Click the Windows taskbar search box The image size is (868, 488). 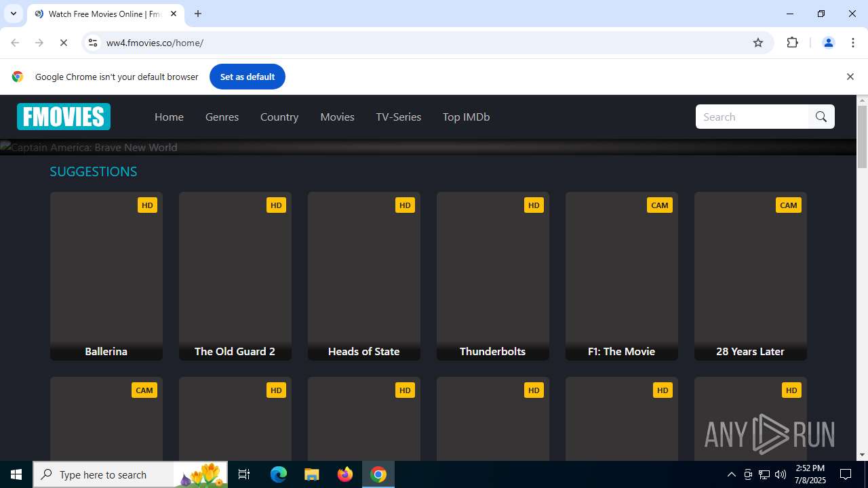130,474
